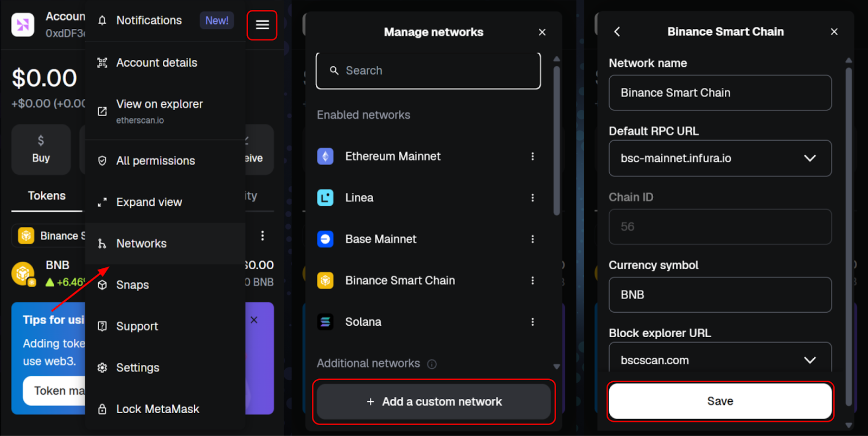
Task: Click the Ethereum Mainnet network logo
Action: point(325,156)
